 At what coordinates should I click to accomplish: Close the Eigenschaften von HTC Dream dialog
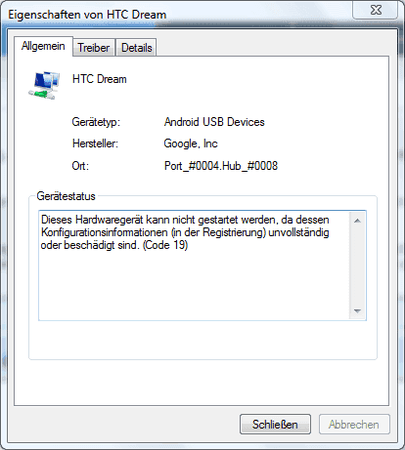coord(375,10)
